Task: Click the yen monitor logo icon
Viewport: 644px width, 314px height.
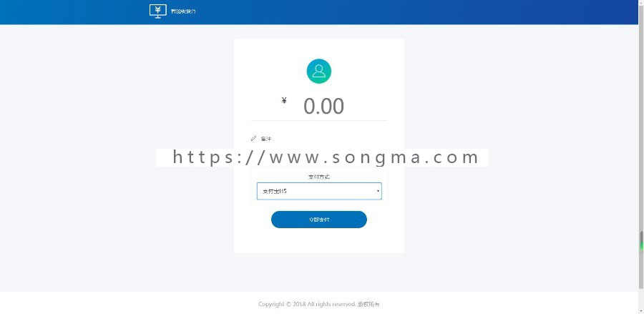Action: (157, 11)
